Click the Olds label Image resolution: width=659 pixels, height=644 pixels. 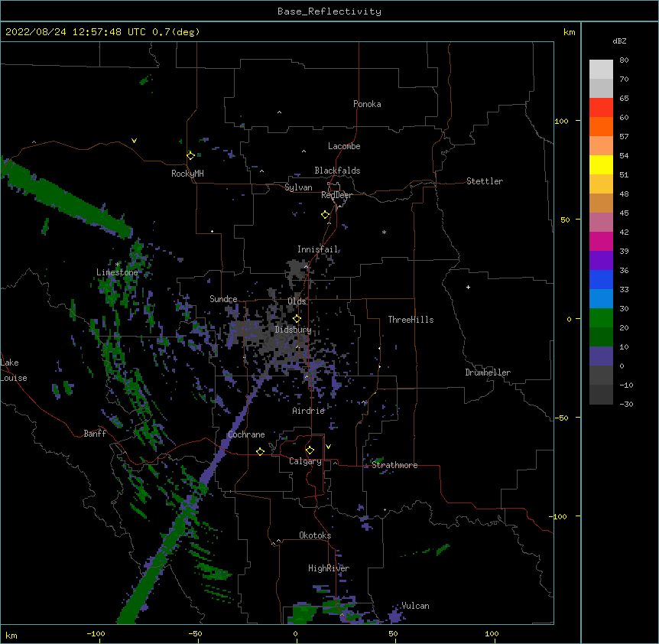point(297,301)
